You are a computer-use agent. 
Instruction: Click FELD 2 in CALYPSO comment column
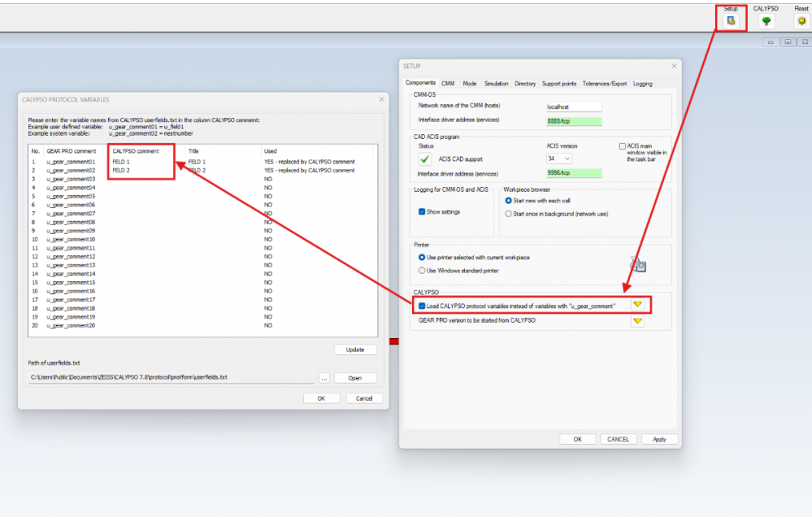click(121, 171)
